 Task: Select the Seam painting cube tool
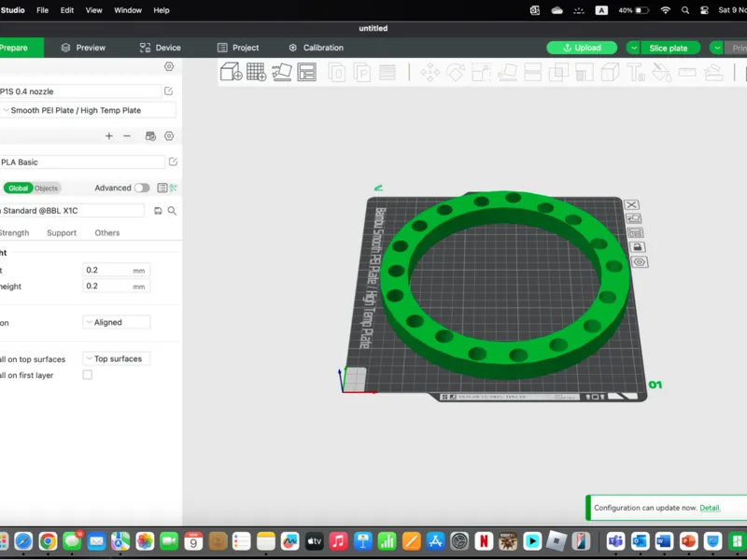click(x=610, y=73)
